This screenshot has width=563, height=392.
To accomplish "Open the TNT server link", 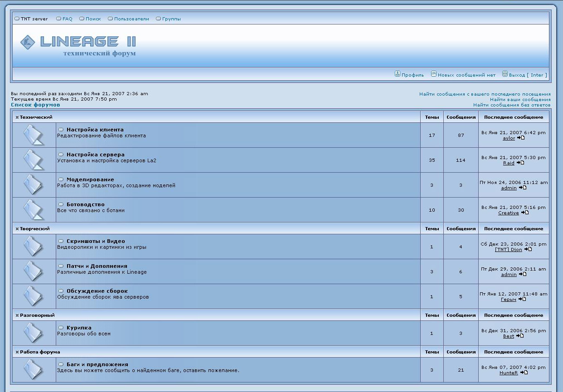I will pos(34,19).
